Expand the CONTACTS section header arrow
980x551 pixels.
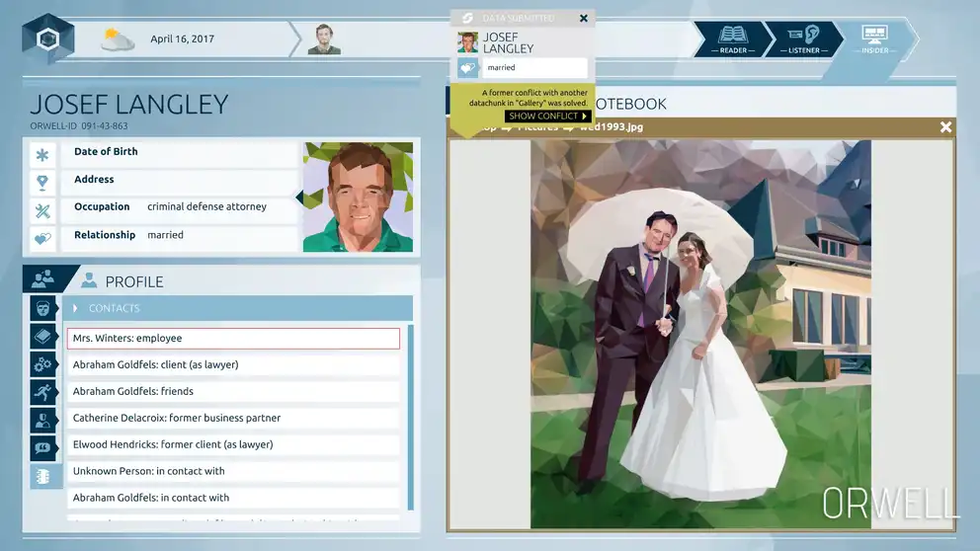pyautogui.click(x=75, y=308)
